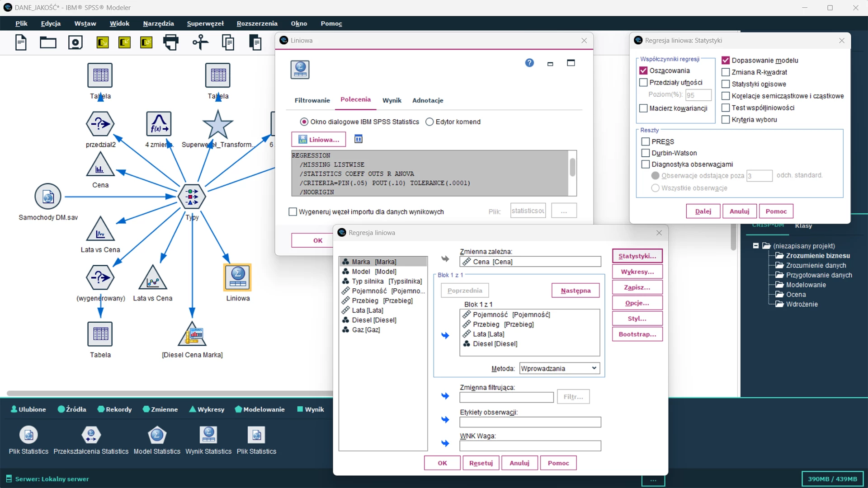Image resolution: width=868 pixels, height=488 pixels.
Task: Click the canvas horizontal scrollbar
Action: coord(170,393)
